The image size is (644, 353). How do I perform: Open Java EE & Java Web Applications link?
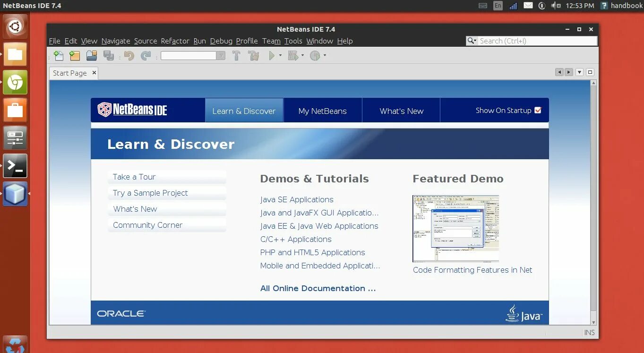[319, 226]
